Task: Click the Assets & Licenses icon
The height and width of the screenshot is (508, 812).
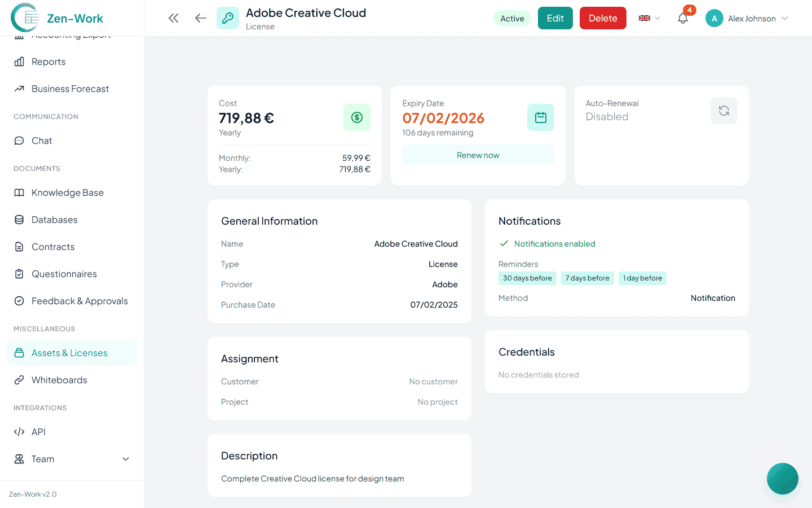Action: [x=19, y=353]
